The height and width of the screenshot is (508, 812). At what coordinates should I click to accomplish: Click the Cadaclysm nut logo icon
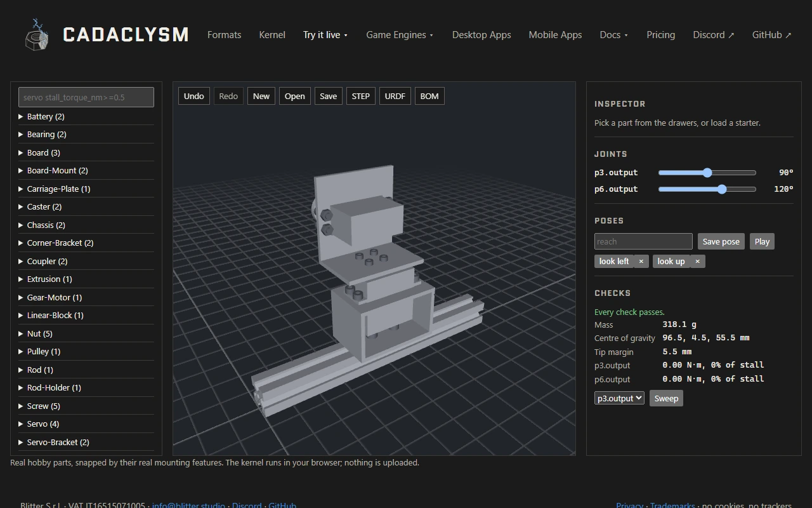pyautogui.click(x=37, y=35)
